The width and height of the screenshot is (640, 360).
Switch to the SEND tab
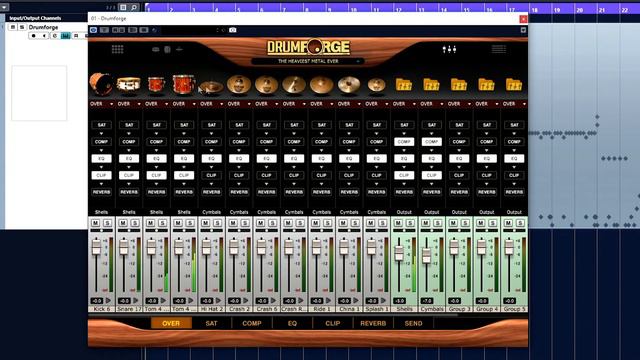(x=413, y=323)
